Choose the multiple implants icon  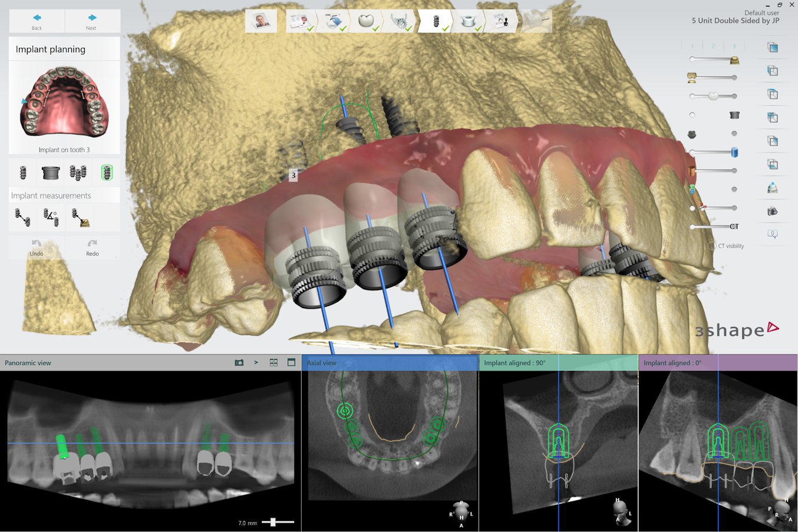coord(78,173)
